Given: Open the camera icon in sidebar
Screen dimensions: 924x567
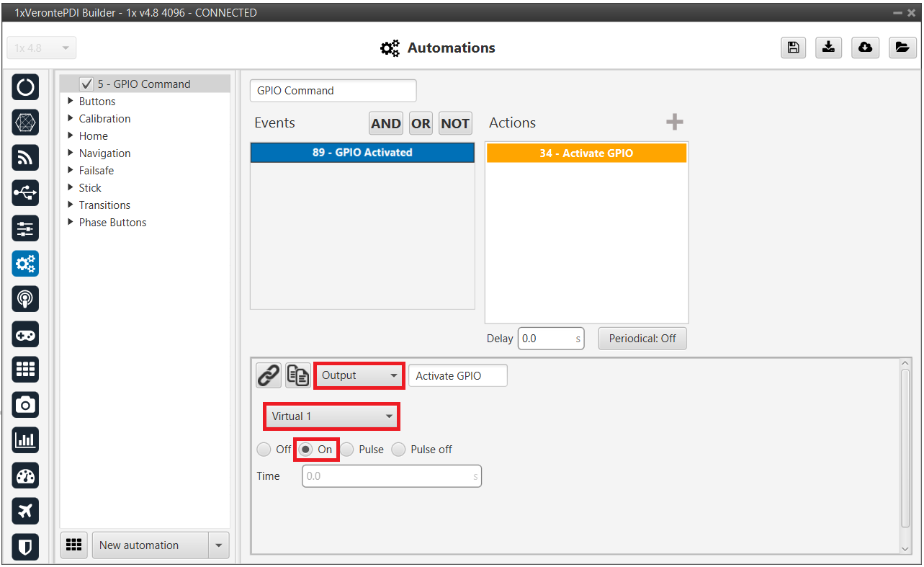Looking at the screenshot, I should (25, 406).
